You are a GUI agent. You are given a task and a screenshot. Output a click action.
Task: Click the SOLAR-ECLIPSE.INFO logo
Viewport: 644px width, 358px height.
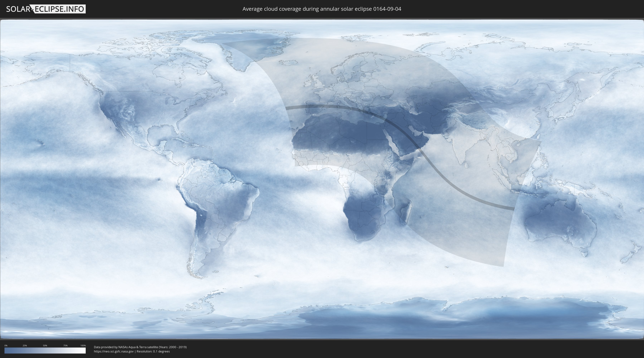pos(46,9)
